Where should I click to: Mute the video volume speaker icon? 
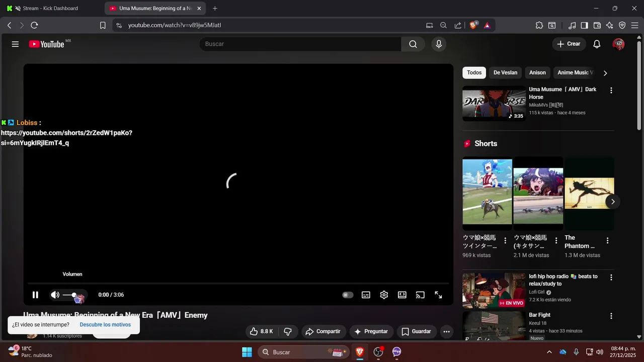[x=55, y=295]
